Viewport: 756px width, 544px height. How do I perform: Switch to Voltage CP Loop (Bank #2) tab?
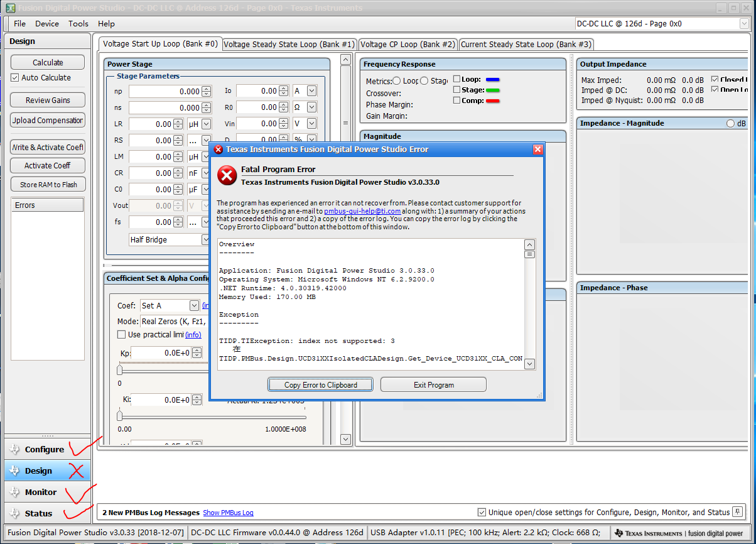(x=408, y=45)
